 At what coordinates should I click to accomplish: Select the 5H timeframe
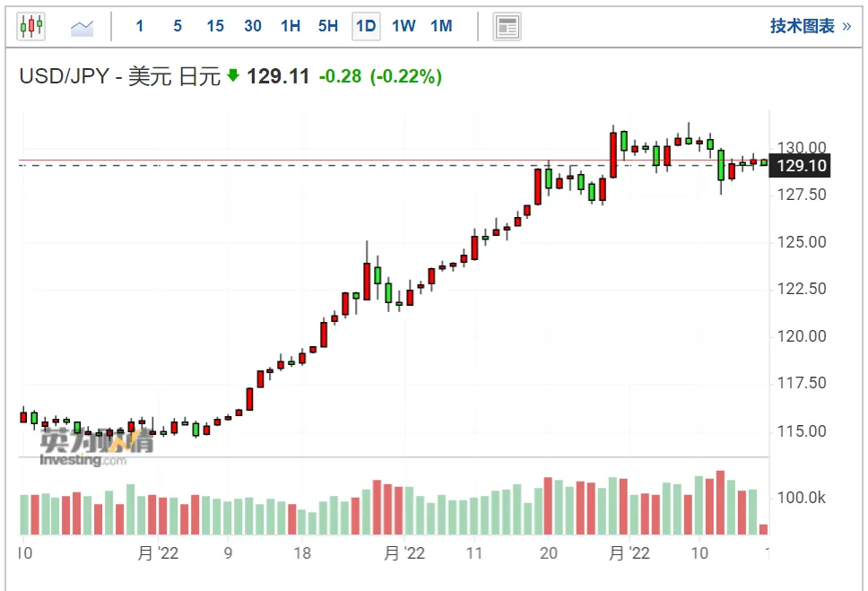327,26
